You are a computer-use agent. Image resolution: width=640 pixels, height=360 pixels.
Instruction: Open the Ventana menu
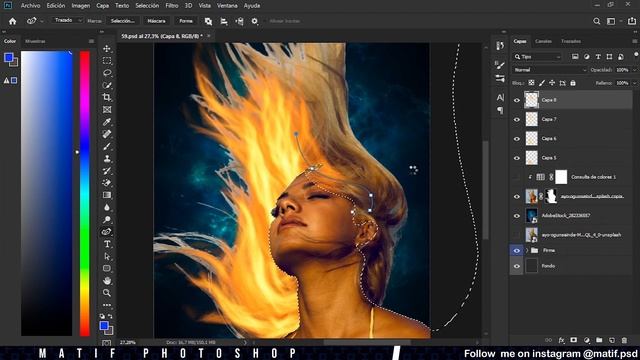[x=227, y=6]
